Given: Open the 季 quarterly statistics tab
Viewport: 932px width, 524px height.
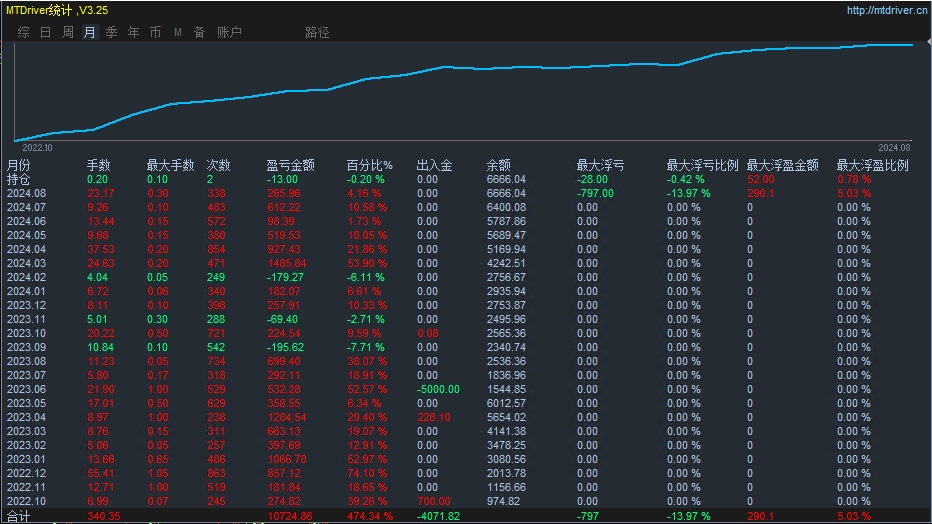Looking at the screenshot, I should pyautogui.click(x=112, y=32).
